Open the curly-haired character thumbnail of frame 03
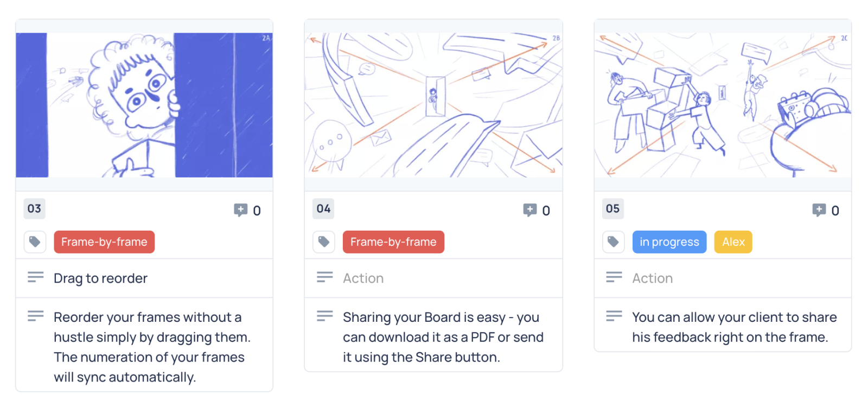868x407 pixels. 144,105
